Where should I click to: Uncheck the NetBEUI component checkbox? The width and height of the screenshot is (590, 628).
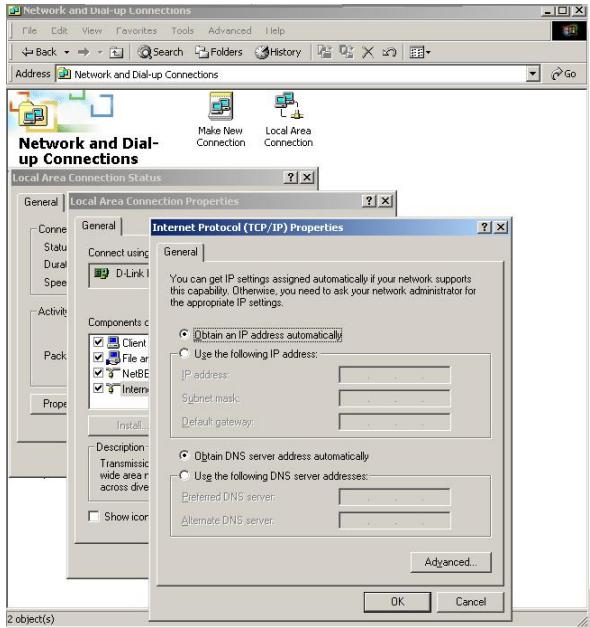(x=98, y=373)
